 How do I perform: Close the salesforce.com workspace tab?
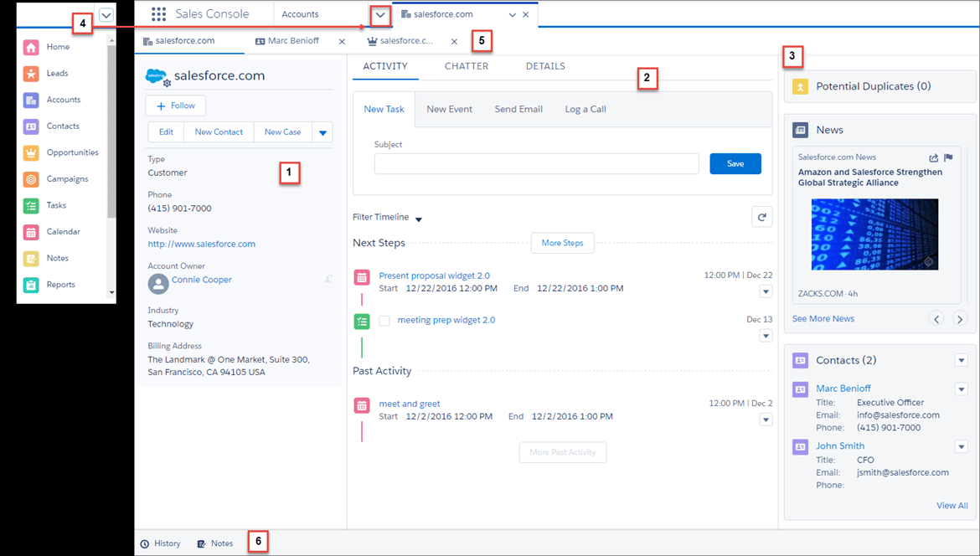(526, 14)
